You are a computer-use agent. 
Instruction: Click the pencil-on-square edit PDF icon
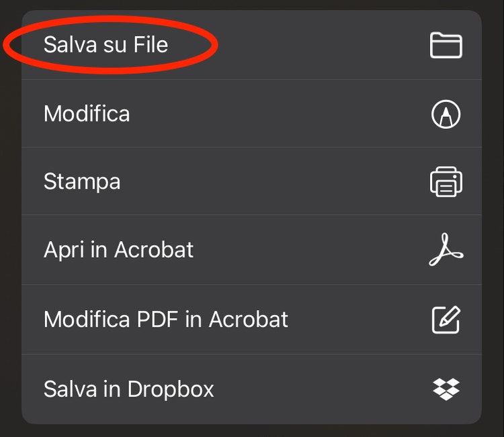click(446, 320)
